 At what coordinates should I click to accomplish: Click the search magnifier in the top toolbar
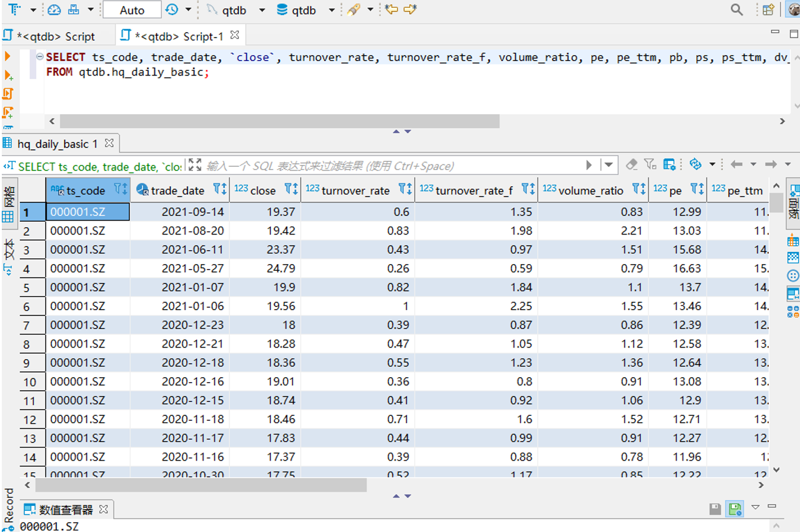point(737,10)
